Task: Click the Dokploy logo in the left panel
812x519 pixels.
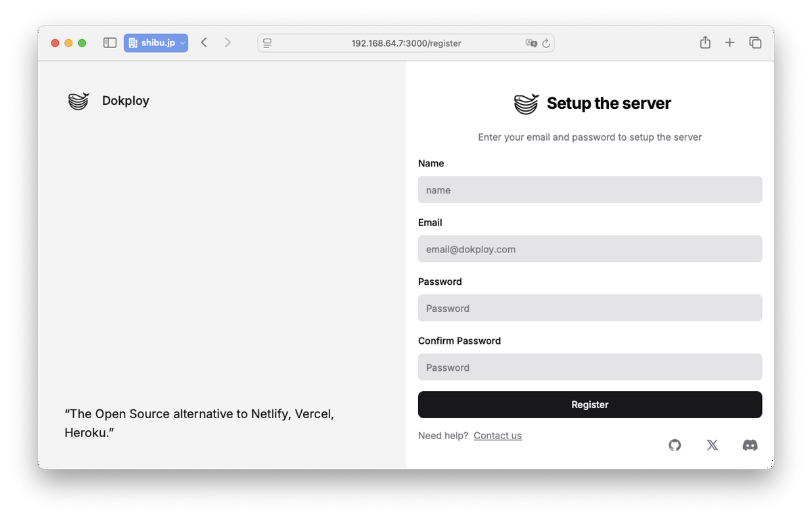Action: tap(78, 101)
